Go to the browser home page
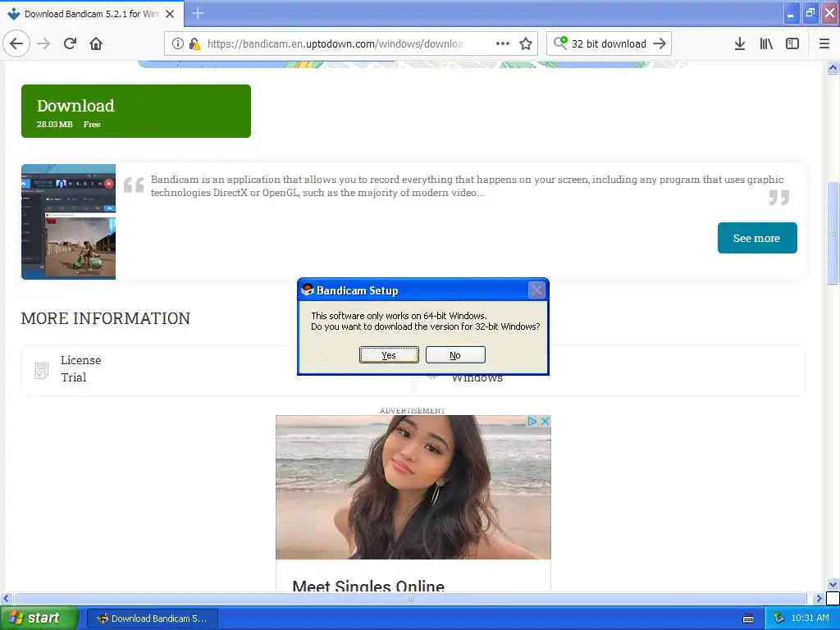The image size is (840, 630). click(x=96, y=43)
